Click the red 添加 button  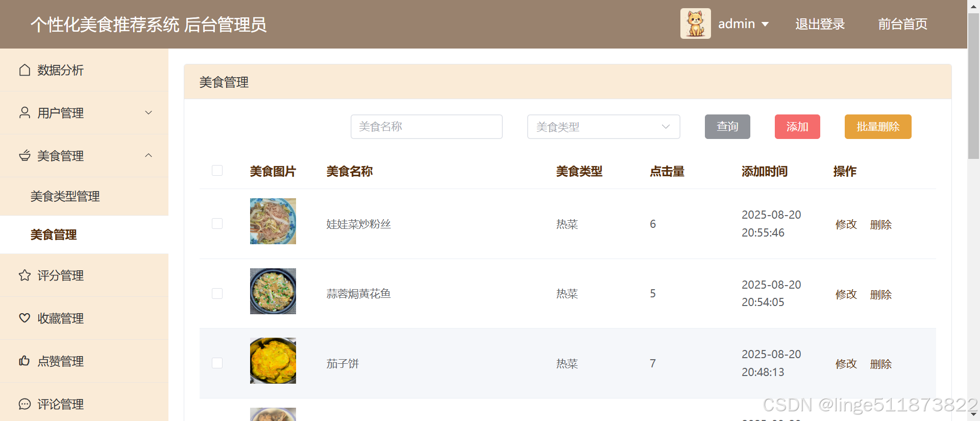click(797, 127)
